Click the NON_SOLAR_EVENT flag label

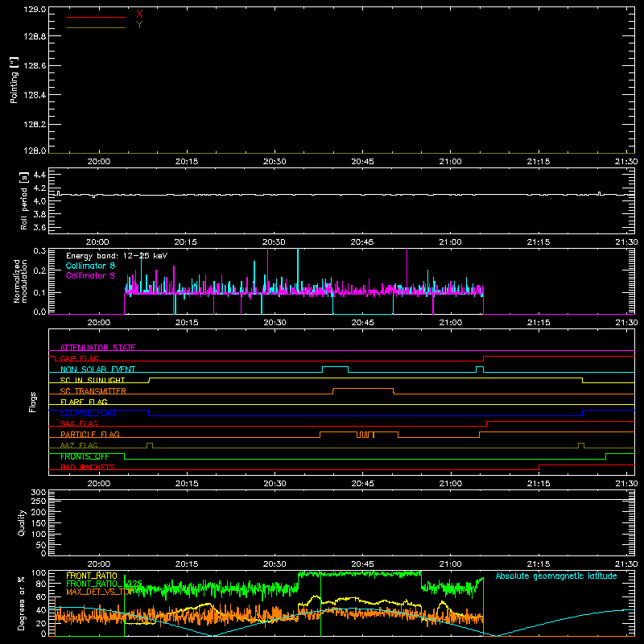click(x=97, y=369)
